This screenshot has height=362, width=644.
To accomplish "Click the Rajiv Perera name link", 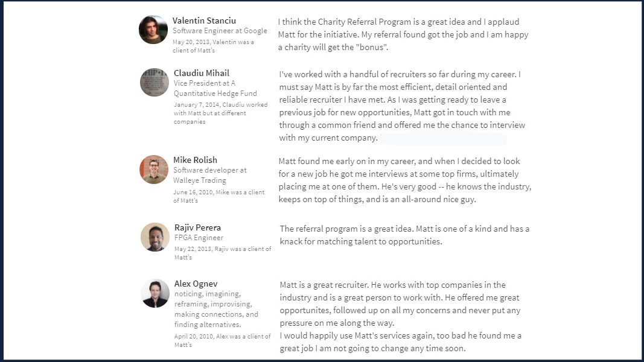I will 197,227.
